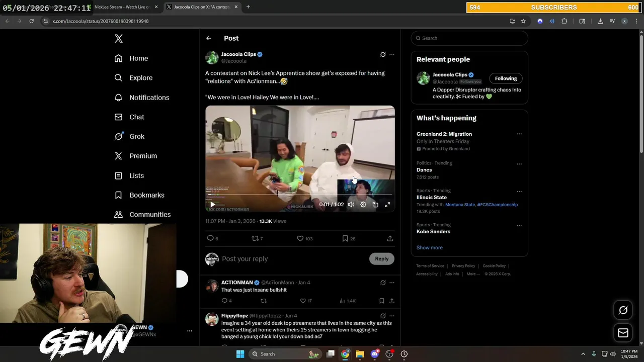Open #FCSChampionship trending link
This screenshot has height=362, width=644.
[498, 205]
